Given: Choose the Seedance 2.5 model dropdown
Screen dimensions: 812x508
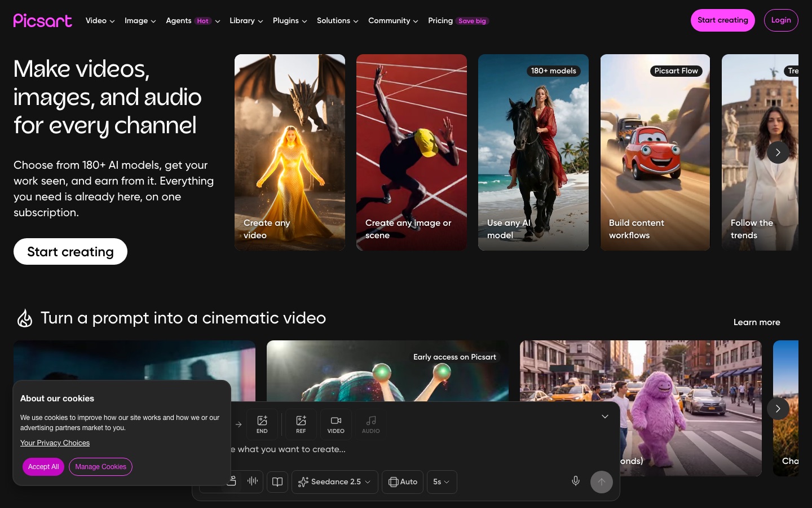Looking at the screenshot, I should click(x=335, y=482).
